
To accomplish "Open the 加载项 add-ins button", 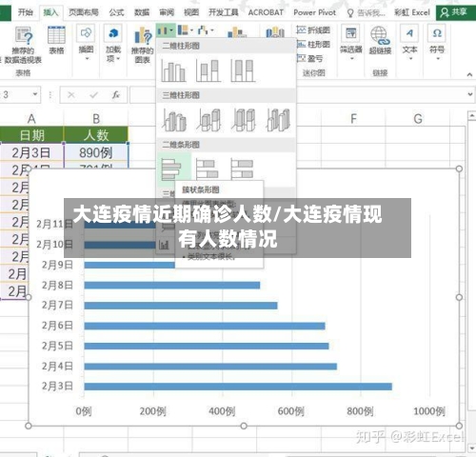I will point(113,44).
